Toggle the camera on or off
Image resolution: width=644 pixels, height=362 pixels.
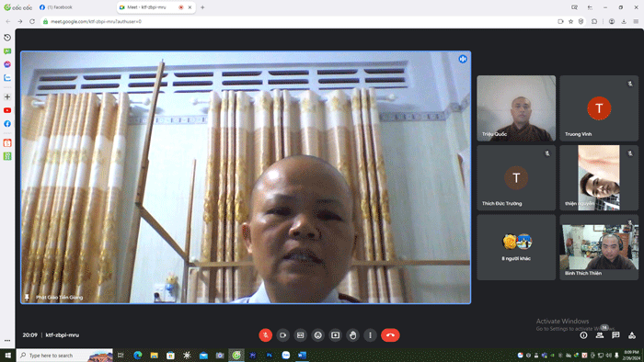coord(283,335)
